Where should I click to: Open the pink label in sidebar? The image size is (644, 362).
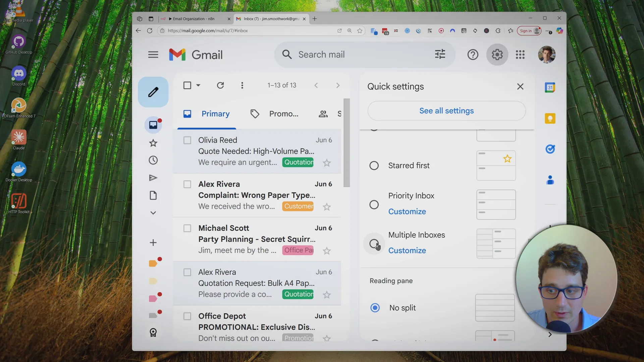153,299
